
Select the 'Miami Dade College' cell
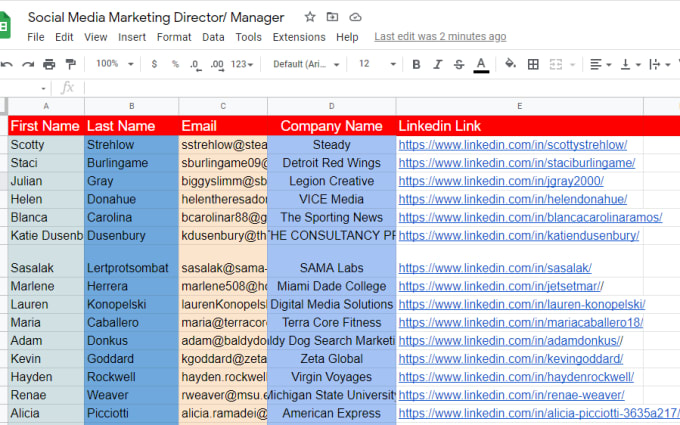click(x=331, y=286)
